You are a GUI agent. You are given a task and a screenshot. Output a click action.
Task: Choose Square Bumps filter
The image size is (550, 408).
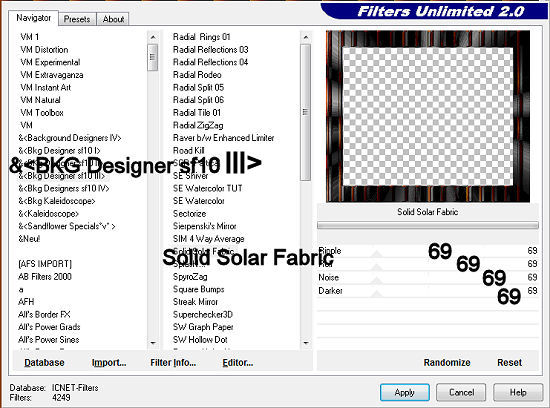click(x=199, y=289)
